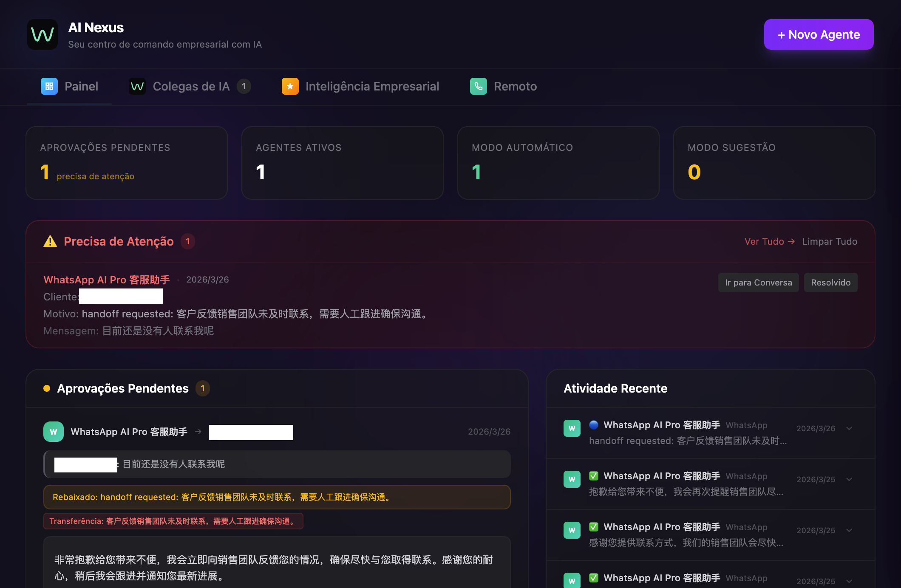Mark the alert as Resolvido
Screen dimensions: 901x588
pyautogui.click(x=830, y=282)
